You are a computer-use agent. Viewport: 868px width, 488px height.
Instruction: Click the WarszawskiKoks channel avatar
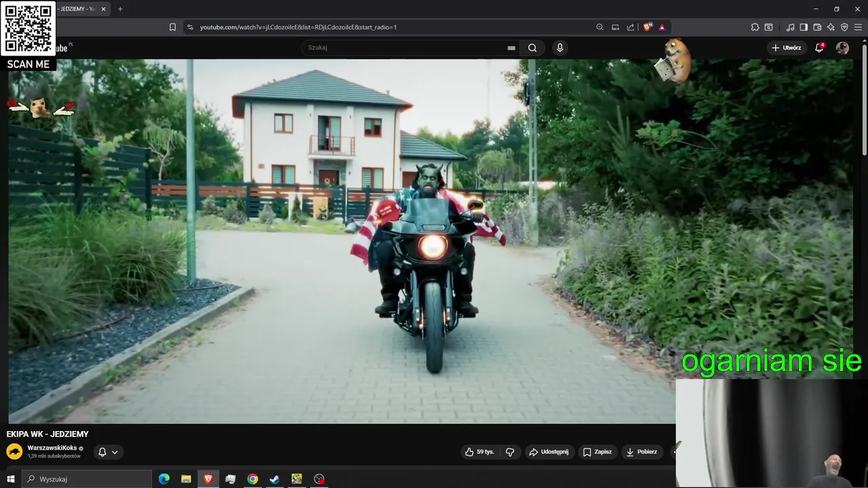click(14, 451)
